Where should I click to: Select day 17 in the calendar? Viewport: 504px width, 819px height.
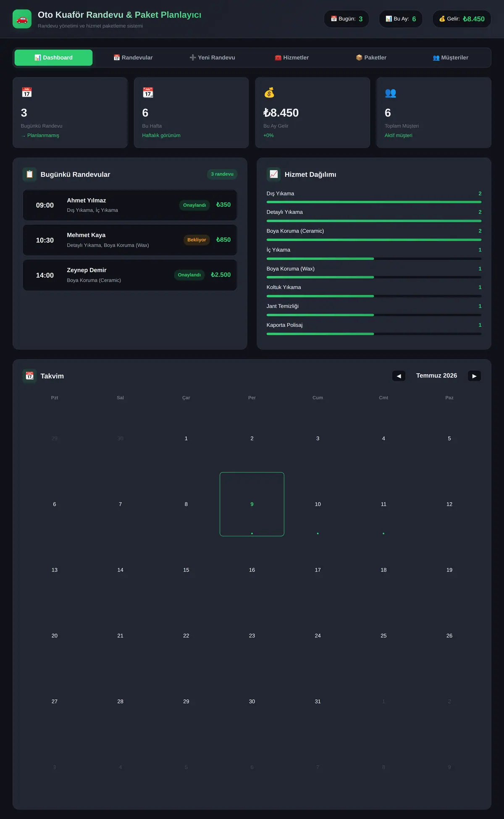click(318, 570)
